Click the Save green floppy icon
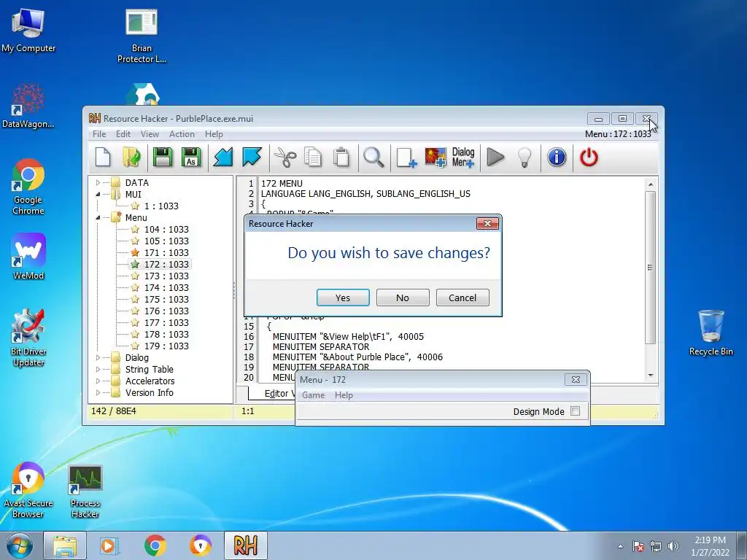The image size is (747, 560). (x=163, y=157)
